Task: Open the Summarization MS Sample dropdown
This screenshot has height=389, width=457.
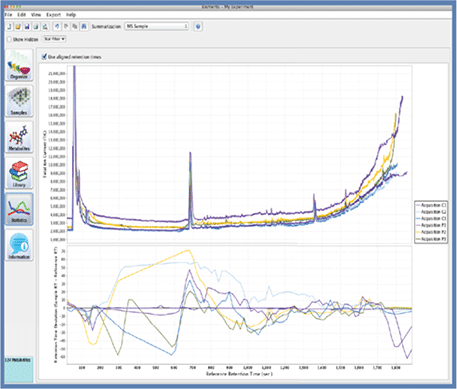Action: [157, 26]
